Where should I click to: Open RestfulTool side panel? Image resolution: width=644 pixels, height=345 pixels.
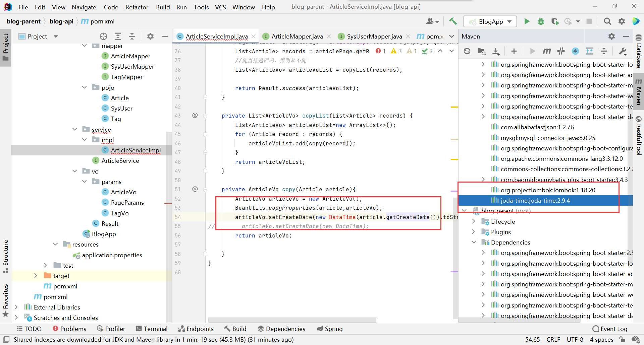click(639, 136)
